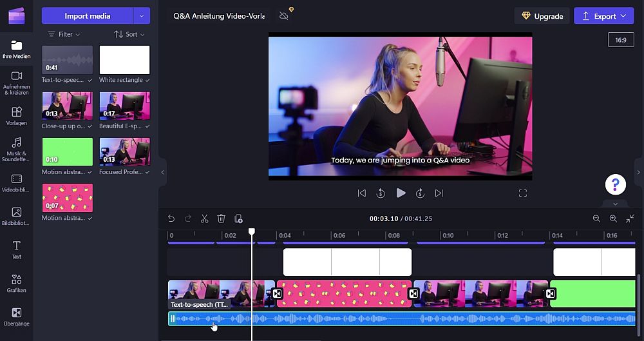The width and height of the screenshot is (644, 341).
Task: Open Musik & Soundeffekte tab
Action: (x=17, y=150)
